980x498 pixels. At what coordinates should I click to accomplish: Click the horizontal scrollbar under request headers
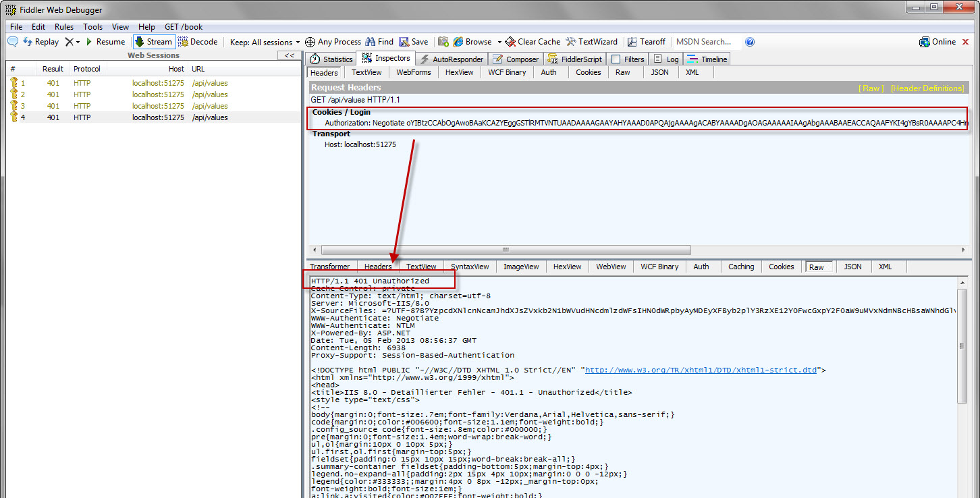tap(499, 250)
